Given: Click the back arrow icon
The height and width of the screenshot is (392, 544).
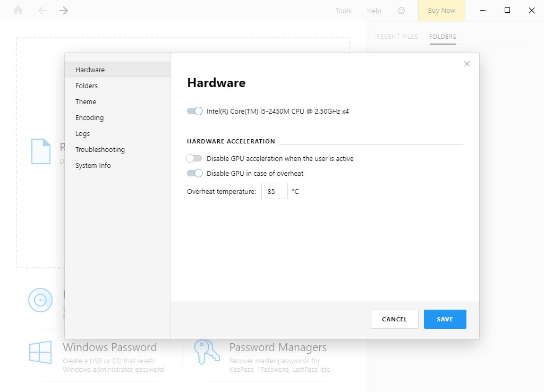Looking at the screenshot, I should click(x=42, y=11).
